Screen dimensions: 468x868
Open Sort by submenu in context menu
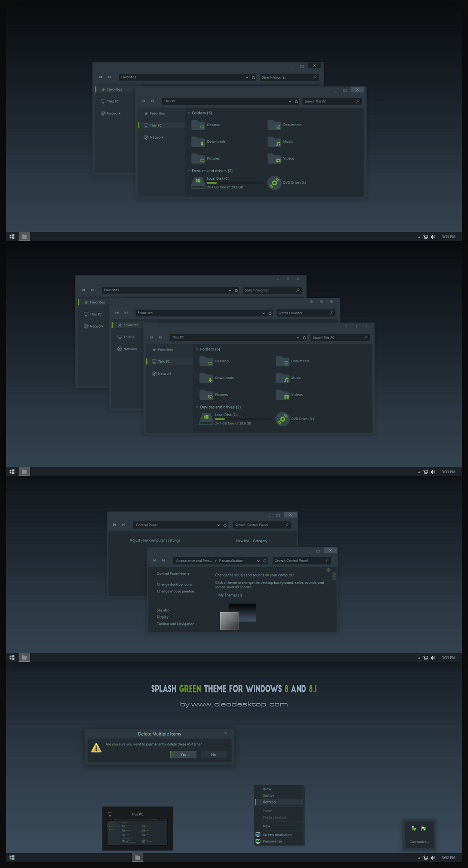(279, 795)
